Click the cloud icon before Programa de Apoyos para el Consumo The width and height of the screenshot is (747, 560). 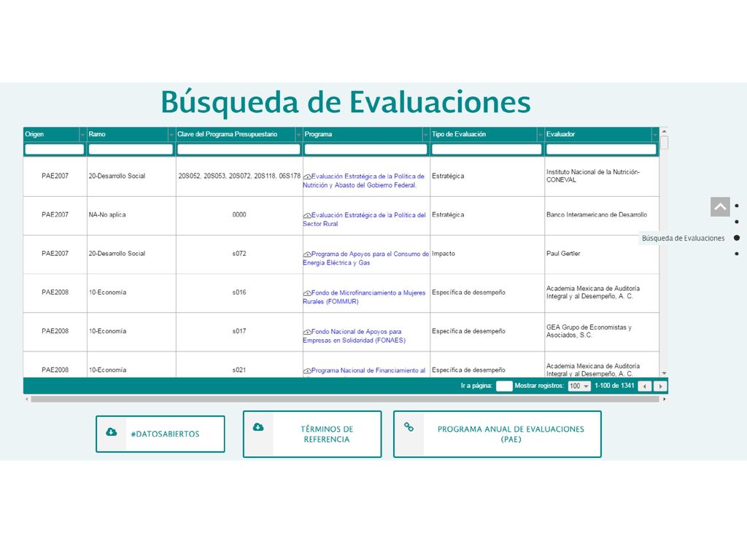point(307,254)
